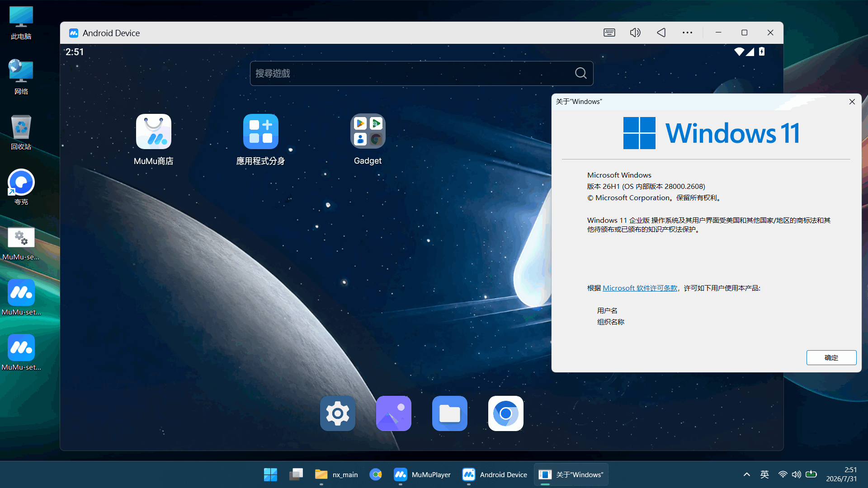Select the 回收站 recycle bin icon
The width and height of the screenshot is (868, 488).
coord(21,133)
